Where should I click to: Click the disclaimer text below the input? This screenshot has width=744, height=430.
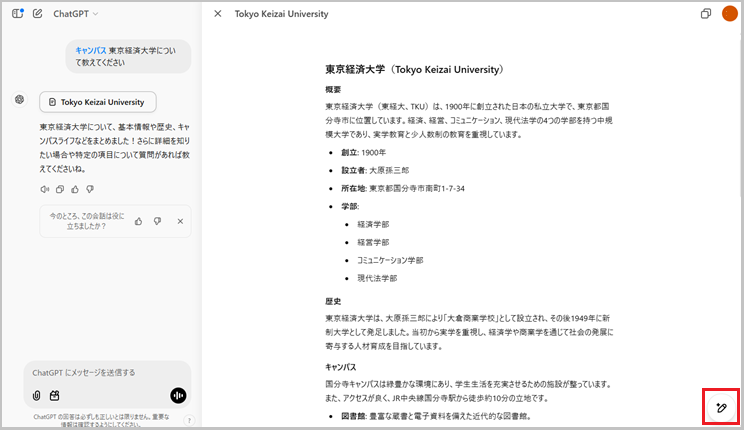point(102,420)
